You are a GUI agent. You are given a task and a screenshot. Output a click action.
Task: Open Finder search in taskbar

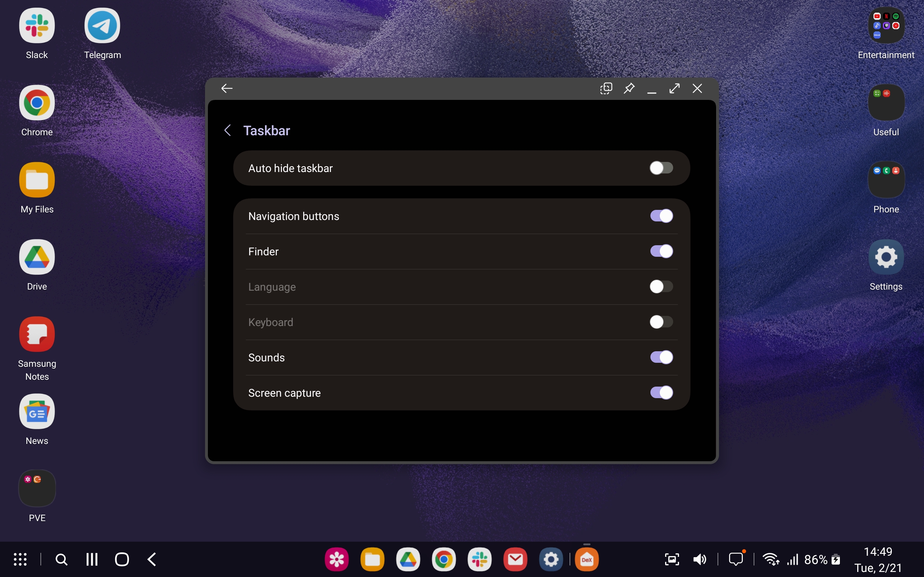coord(61,559)
